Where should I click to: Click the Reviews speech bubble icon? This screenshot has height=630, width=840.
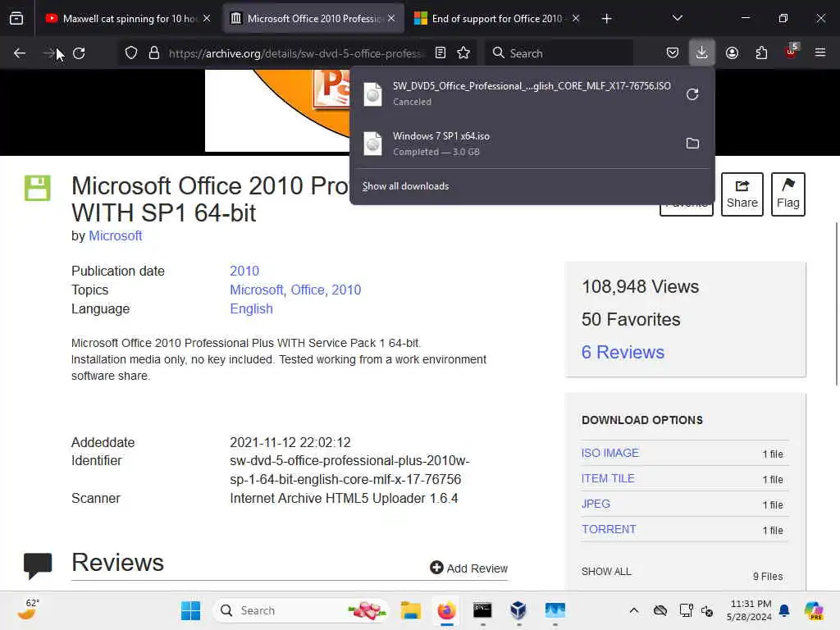[x=38, y=566]
